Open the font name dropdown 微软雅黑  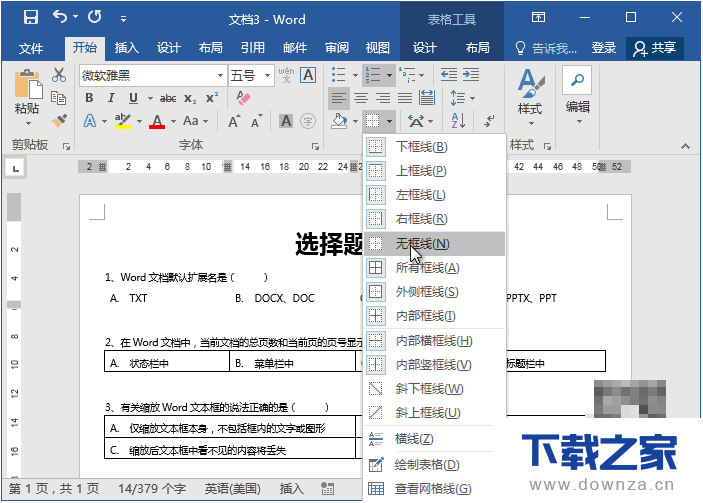coord(220,75)
